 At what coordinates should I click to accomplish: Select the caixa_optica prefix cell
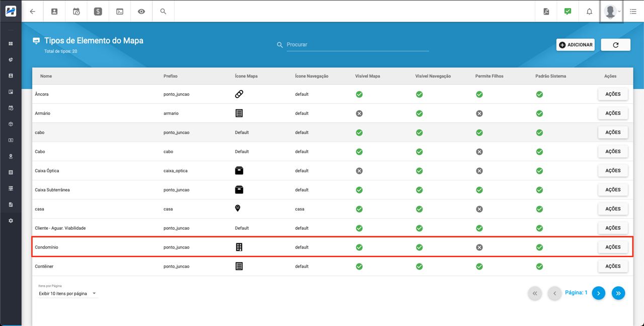coord(176,171)
